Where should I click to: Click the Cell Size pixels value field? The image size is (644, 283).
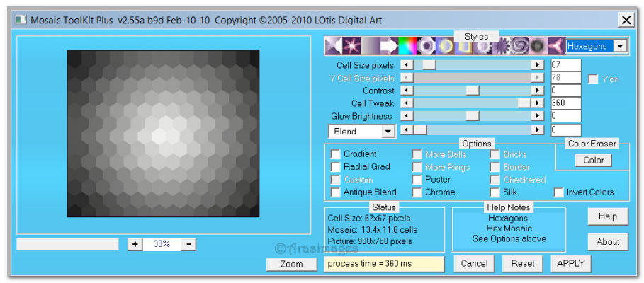pyautogui.click(x=565, y=65)
